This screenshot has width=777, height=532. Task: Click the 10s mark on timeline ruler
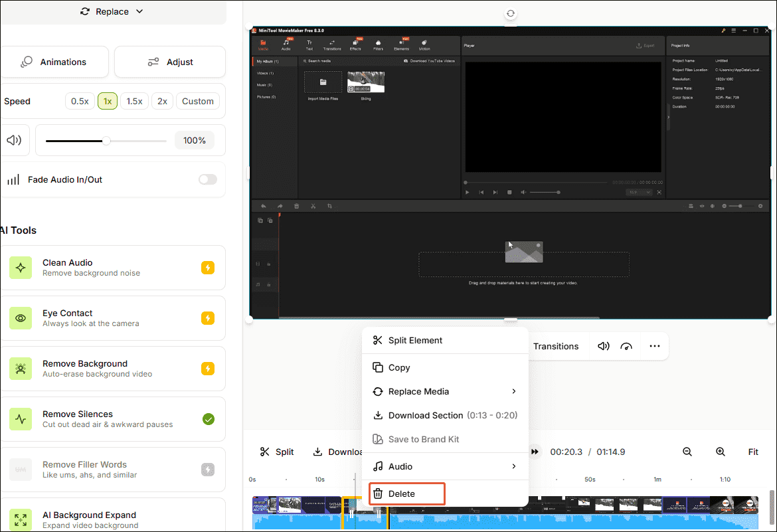point(319,480)
